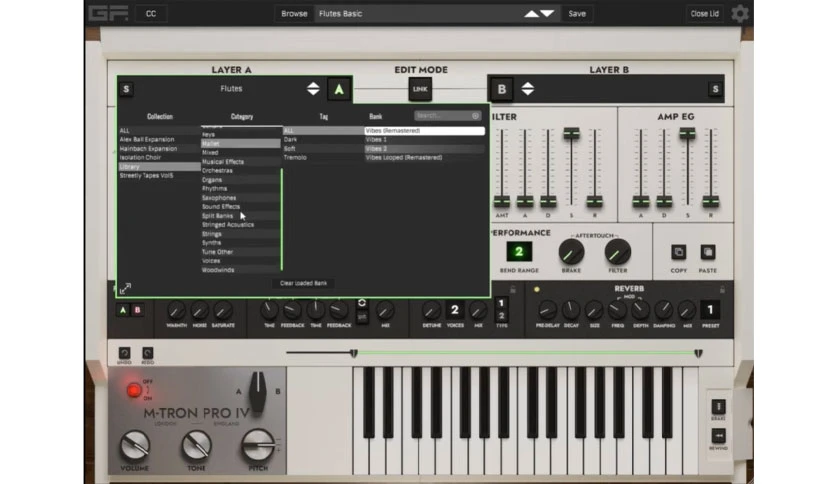Click the Undo icon

tap(124, 353)
